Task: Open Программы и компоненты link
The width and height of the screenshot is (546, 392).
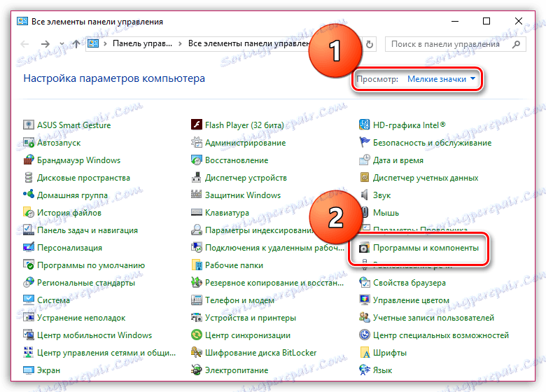Action: (426, 248)
